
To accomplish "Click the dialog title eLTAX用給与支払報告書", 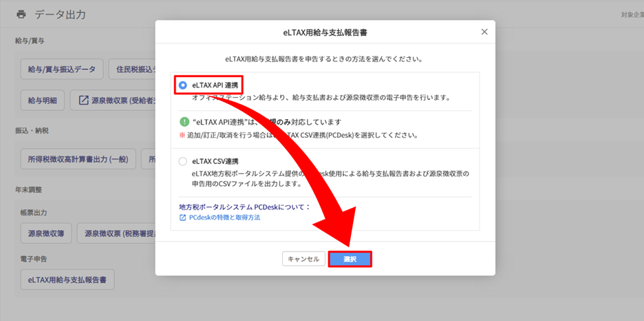I will (x=325, y=33).
